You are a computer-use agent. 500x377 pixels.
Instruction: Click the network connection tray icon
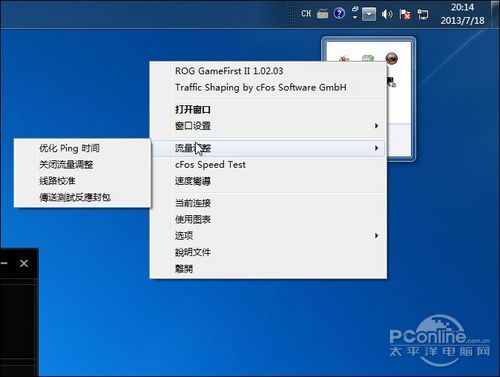pos(423,14)
